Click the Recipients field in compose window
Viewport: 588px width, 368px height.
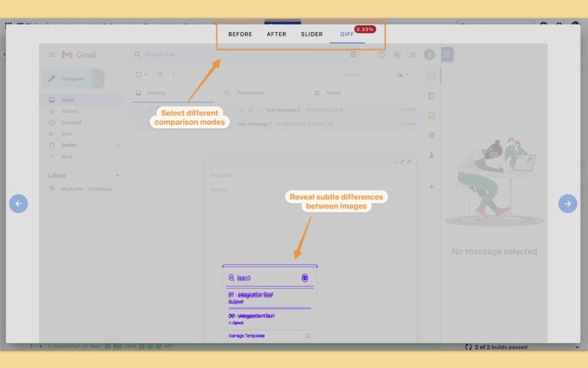310,175
